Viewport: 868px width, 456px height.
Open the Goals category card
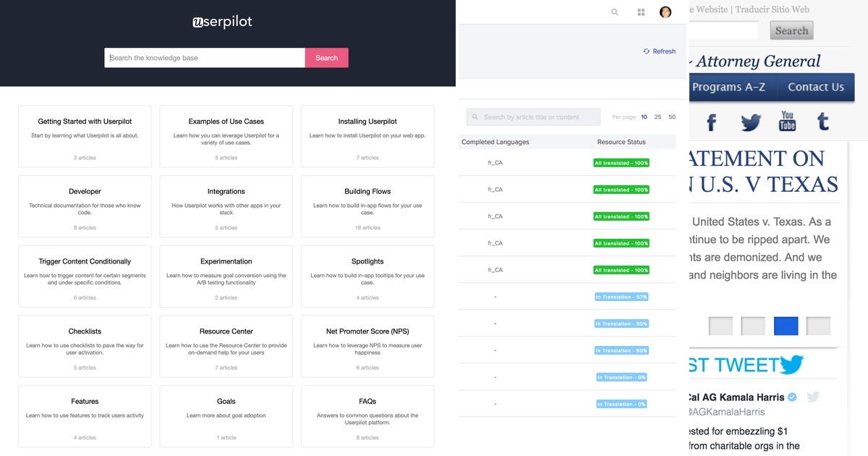coord(226,416)
